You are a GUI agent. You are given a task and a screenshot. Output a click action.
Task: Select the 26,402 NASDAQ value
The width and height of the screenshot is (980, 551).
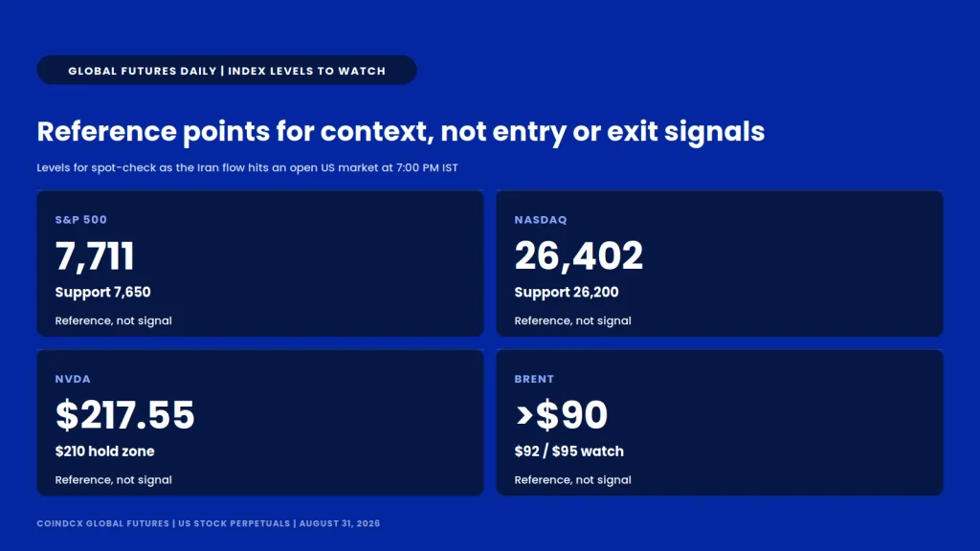[579, 256]
